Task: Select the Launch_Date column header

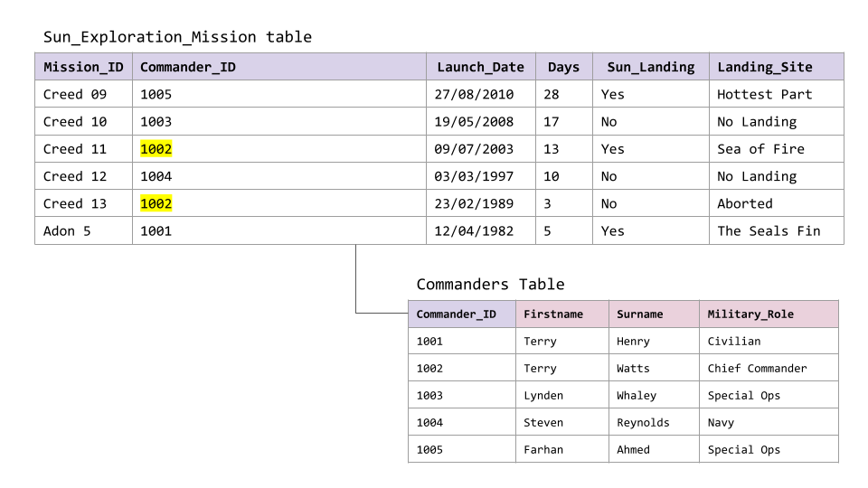Action: click(480, 67)
